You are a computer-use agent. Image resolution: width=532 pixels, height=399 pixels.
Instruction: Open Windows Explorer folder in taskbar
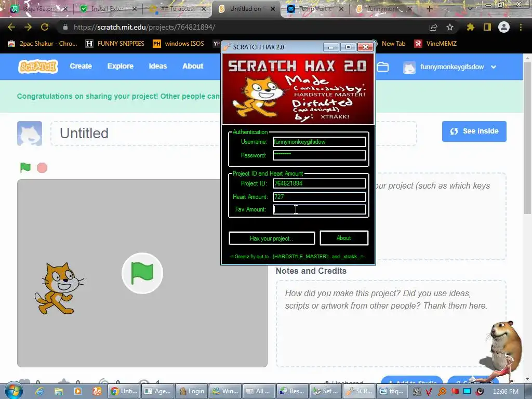[59, 391]
